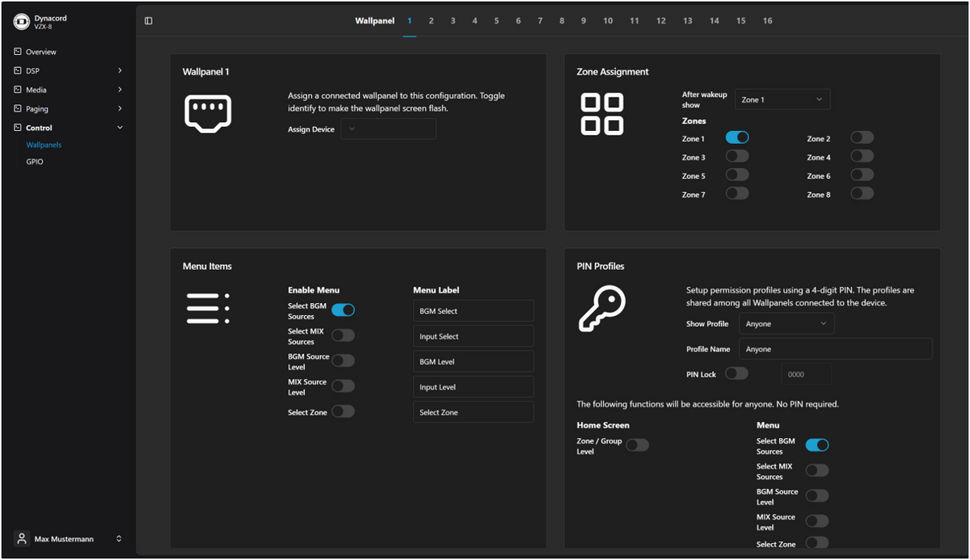Toggle the PIN Lock switch

[736, 373]
